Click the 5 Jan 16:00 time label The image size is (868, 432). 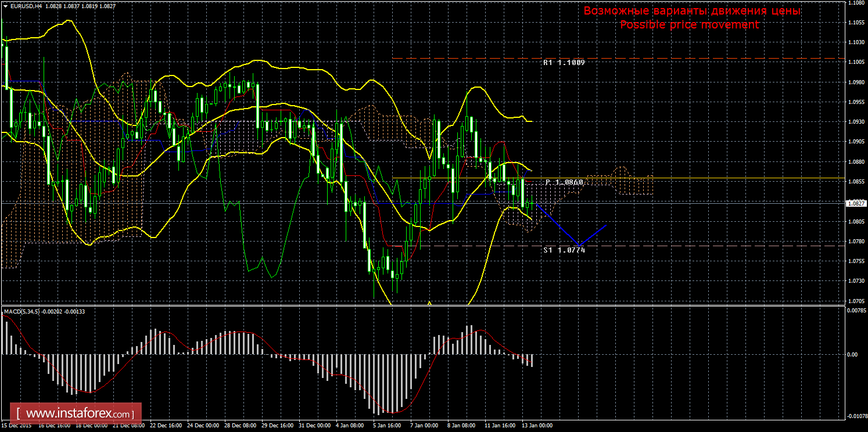387,426
